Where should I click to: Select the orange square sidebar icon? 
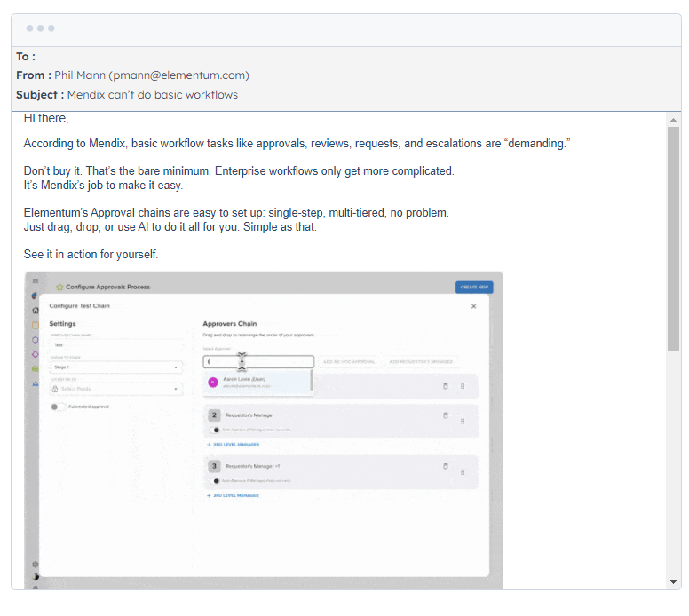click(36, 325)
